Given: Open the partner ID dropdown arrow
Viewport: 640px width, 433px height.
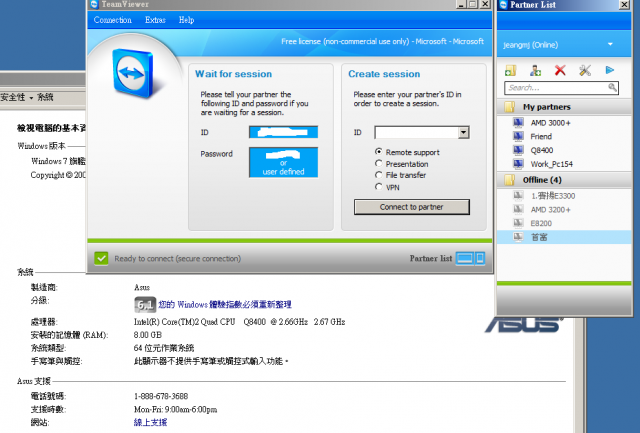Looking at the screenshot, I should [x=463, y=132].
